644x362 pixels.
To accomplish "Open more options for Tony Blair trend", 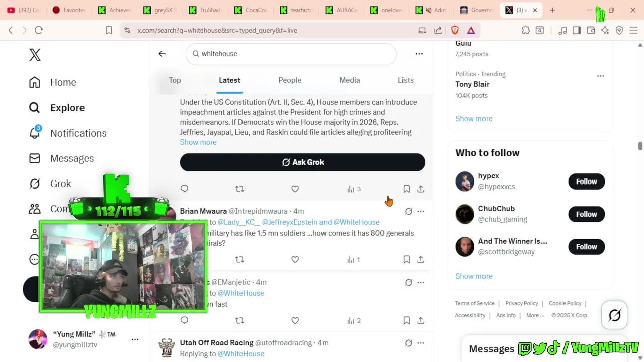I will [600, 76].
